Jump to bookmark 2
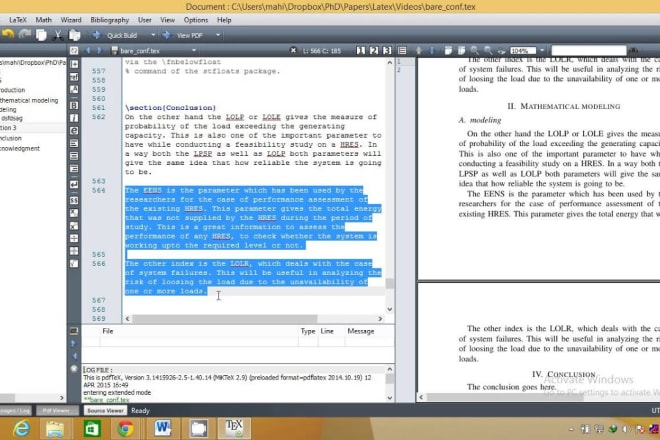Screen dimensions: 660x440 point(374,51)
